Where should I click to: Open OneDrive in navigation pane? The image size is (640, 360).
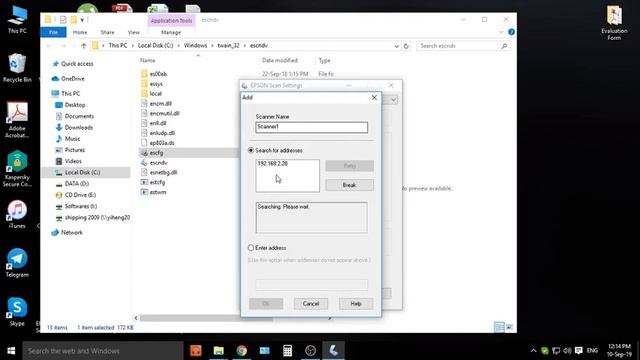coord(73,78)
